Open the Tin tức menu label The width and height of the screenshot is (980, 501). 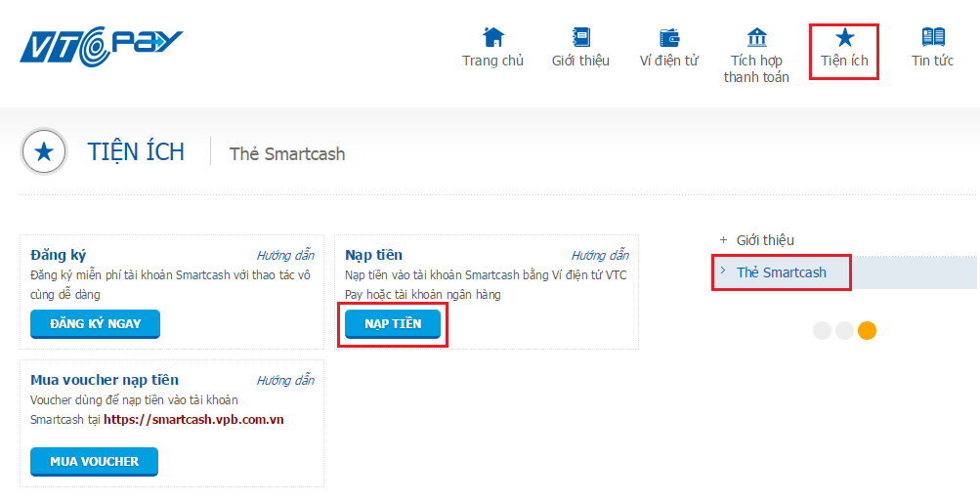click(932, 61)
